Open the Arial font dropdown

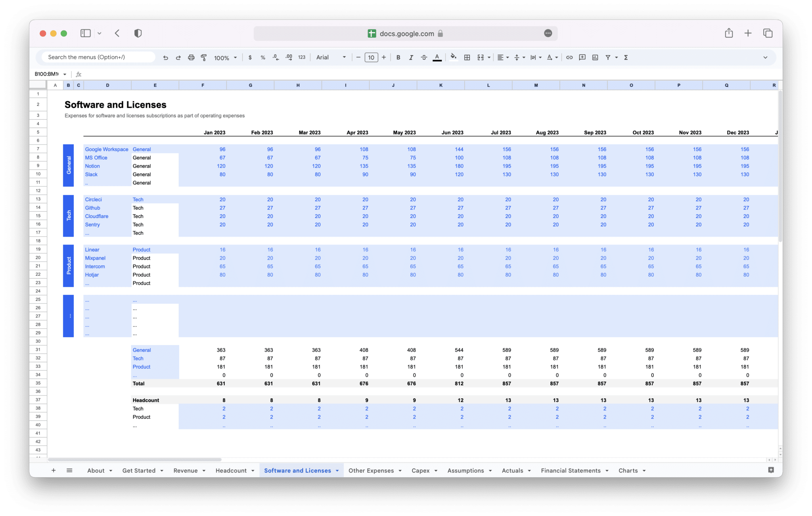331,57
